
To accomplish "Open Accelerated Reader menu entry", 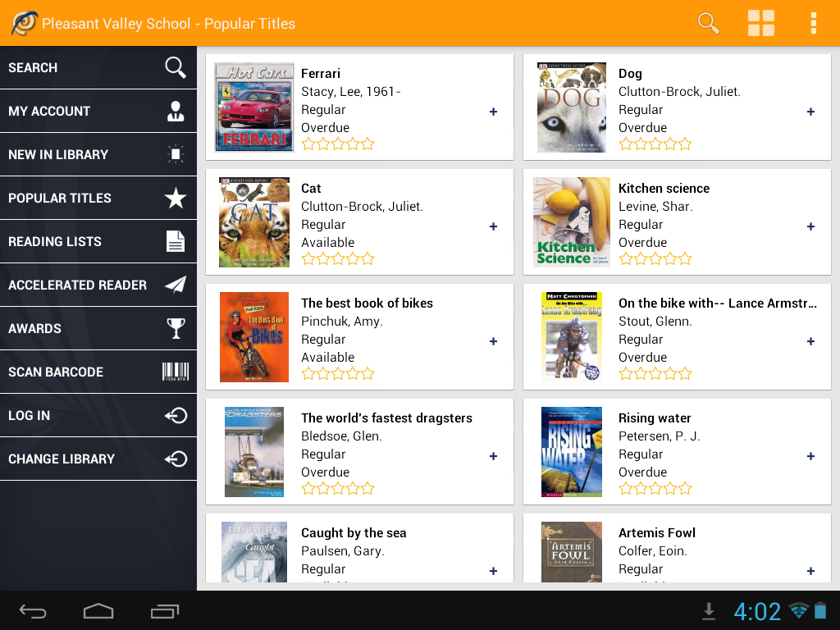I will 98,285.
